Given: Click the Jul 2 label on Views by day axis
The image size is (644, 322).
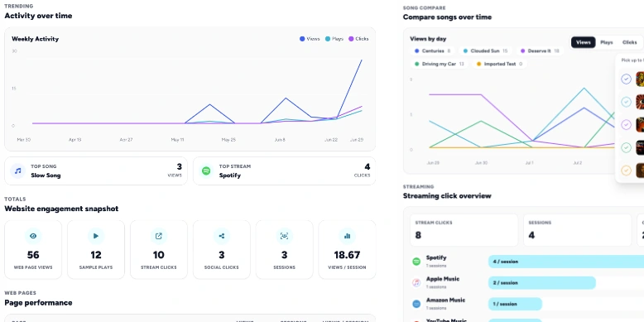Looking at the screenshot, I should [x=578, y=163].
